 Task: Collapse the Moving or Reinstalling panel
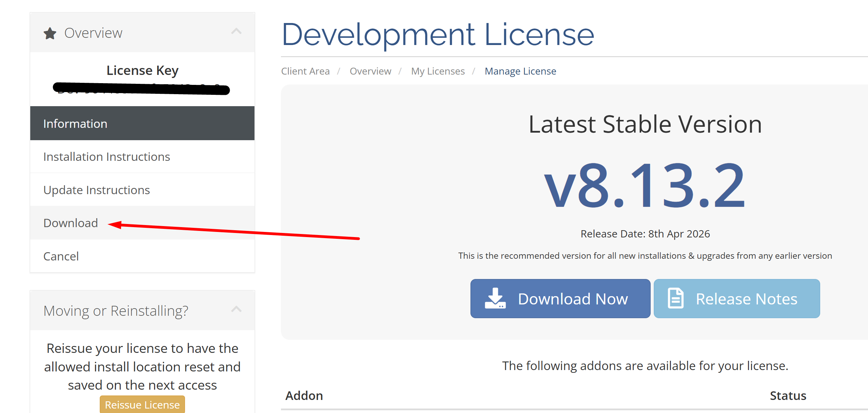[x=236, y=309]
